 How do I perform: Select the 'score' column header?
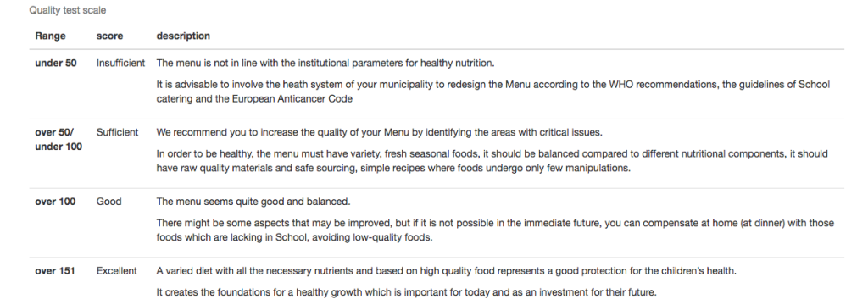[x=109, y=36]
